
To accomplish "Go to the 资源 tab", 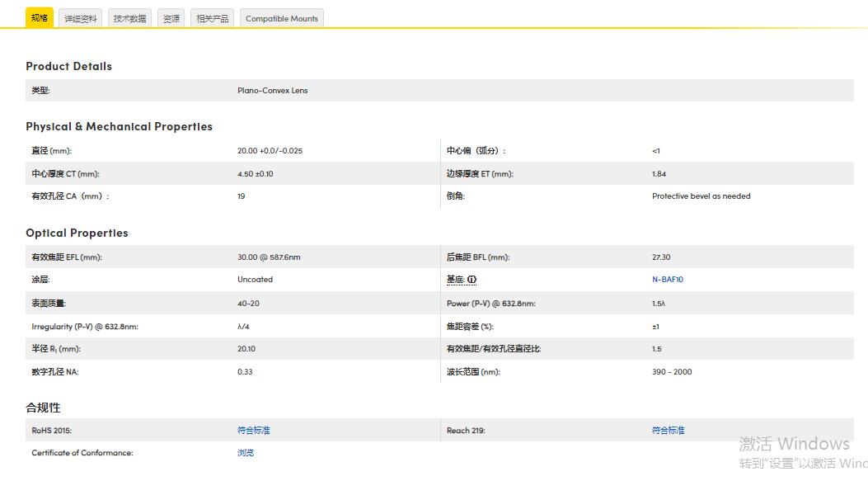I will (171, 18).
